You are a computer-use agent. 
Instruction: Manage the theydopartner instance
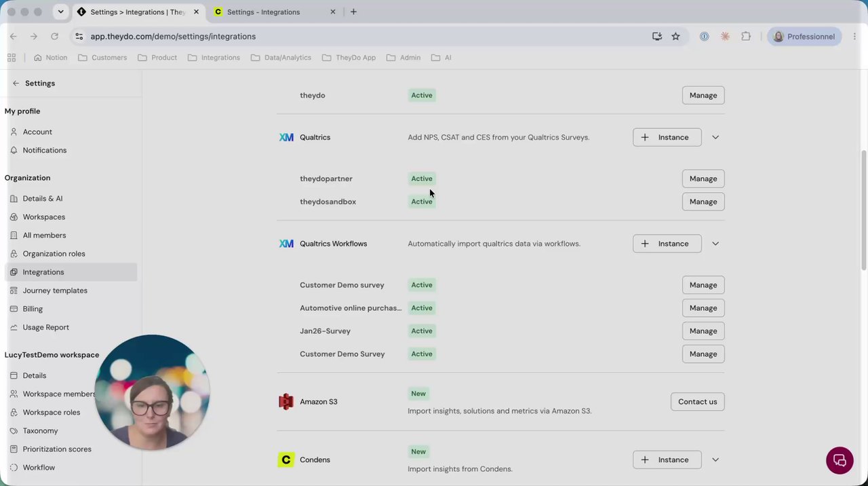pyautogui.click(x=703, y=179)
